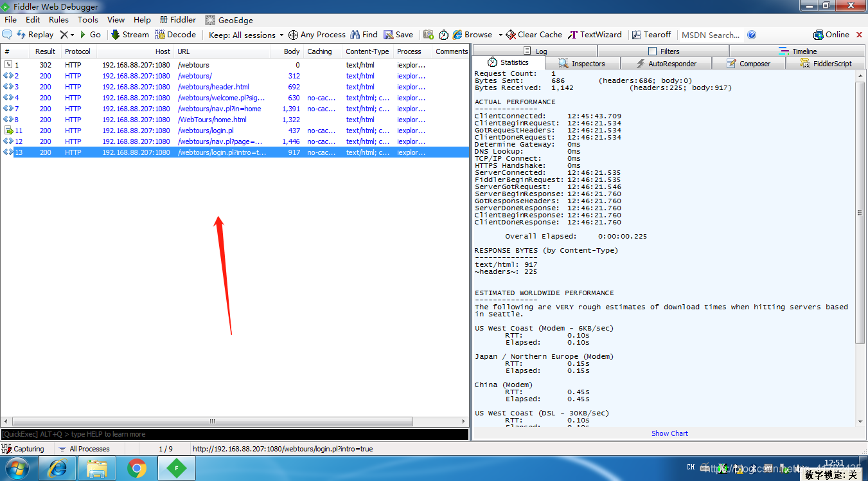This screenshot has height=481, width=868.
Task: Click the QuickExec command box
Action: pyautogui.click(x=235, y=434)
